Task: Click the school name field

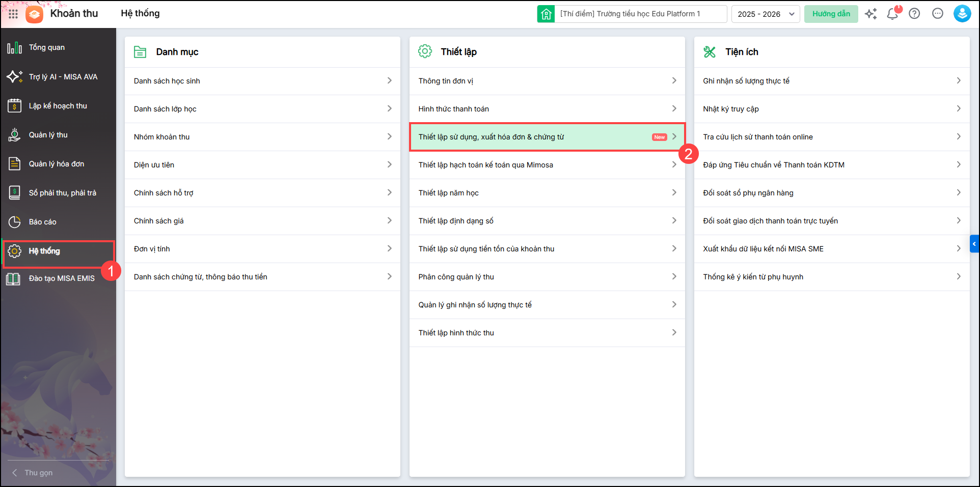Action: [x=640, y=14]
